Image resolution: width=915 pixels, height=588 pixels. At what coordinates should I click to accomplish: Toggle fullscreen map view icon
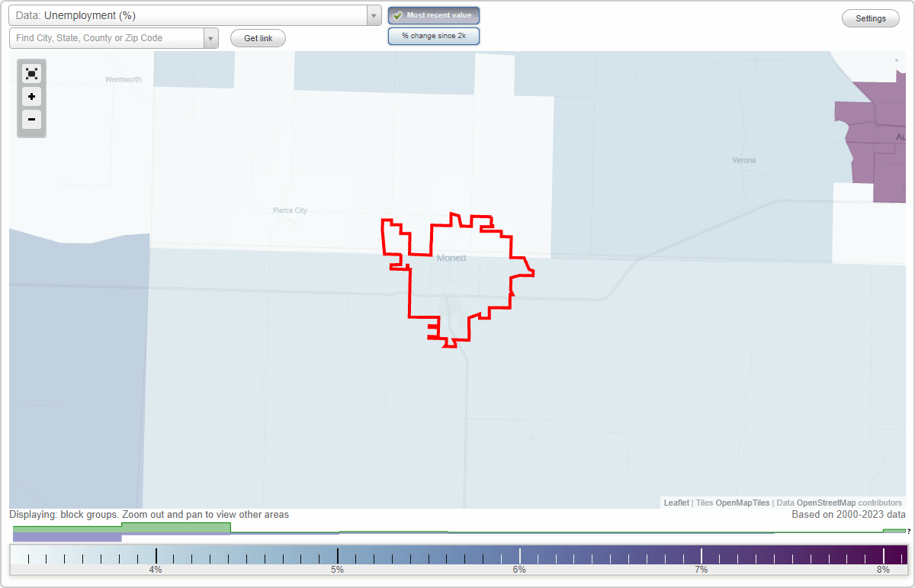31,73
